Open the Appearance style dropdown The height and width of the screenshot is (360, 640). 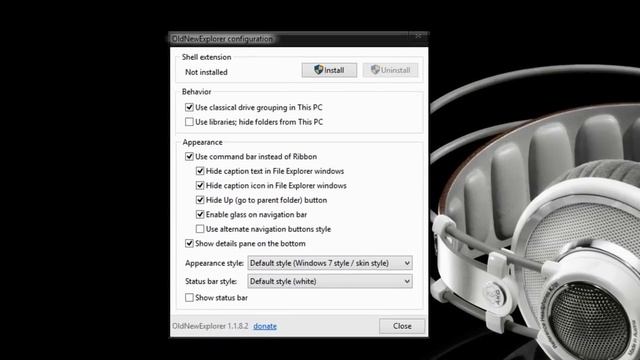tap(330, 263)
